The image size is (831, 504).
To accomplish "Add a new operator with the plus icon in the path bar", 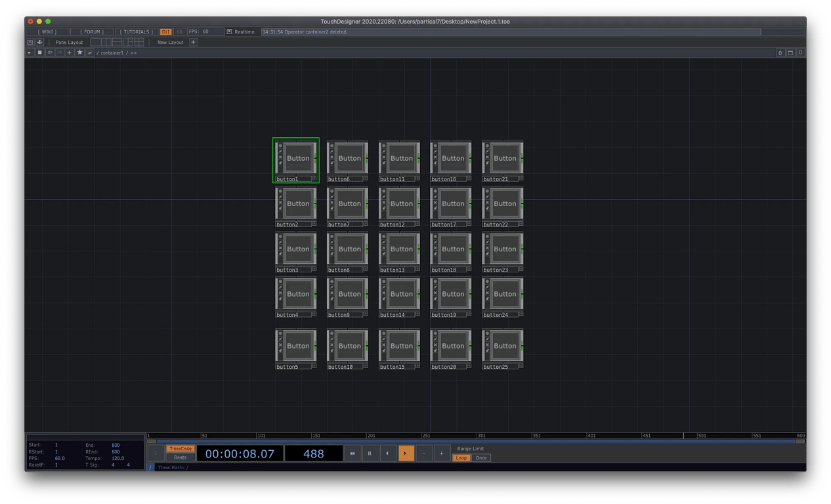I will pos(70,52).
